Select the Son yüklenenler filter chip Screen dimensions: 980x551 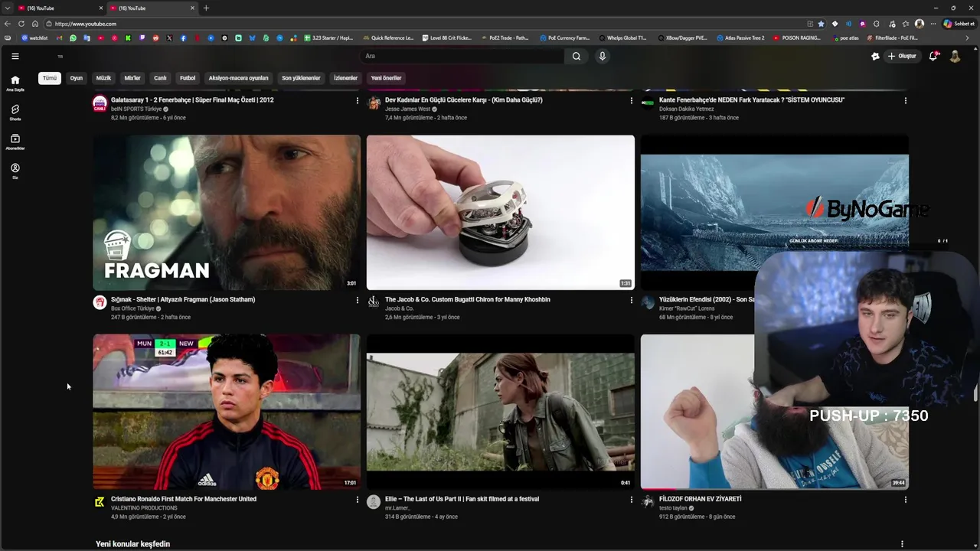(x=301, y=78)
